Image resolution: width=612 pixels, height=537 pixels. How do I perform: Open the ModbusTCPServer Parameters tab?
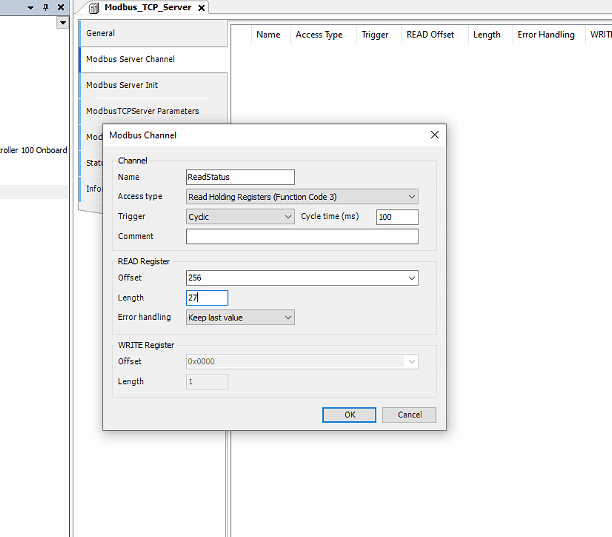(153, 111)
